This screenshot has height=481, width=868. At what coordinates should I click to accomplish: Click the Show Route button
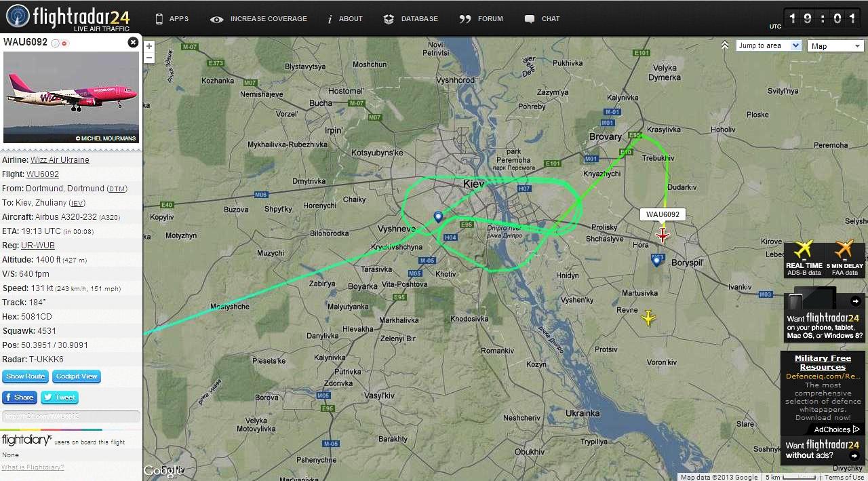pos(25,377)
